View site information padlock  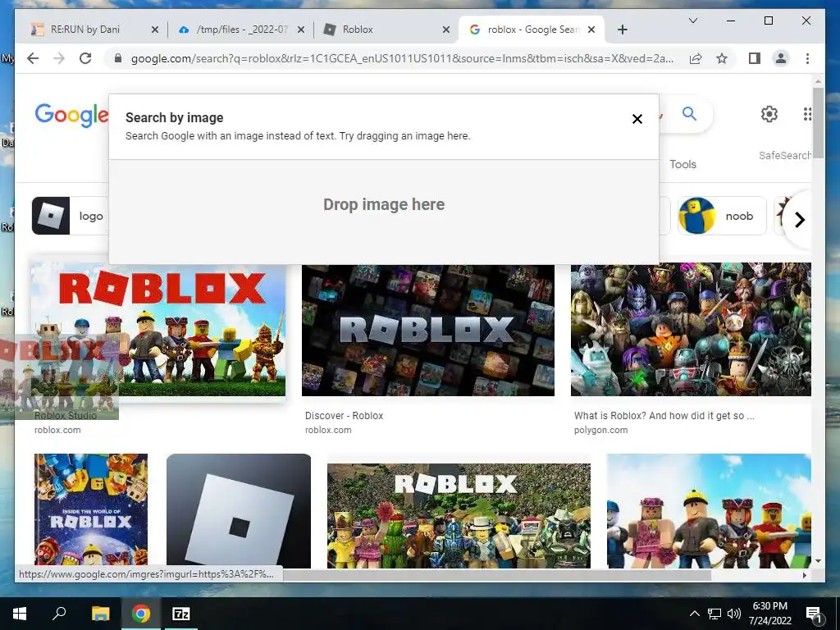(118, 58)
